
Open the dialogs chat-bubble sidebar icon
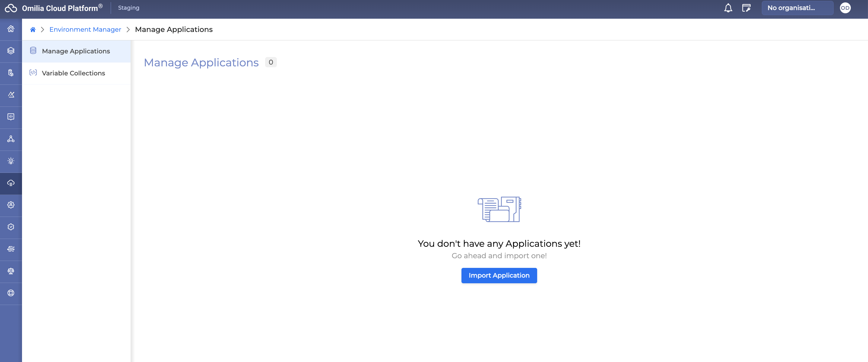point(11,117)
